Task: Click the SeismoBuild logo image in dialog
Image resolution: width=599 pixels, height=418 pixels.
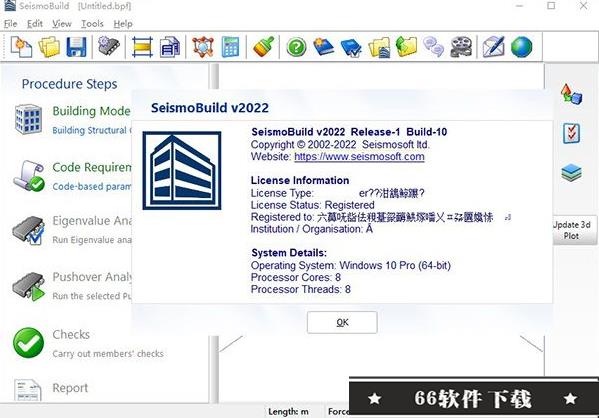Action: 182,170
